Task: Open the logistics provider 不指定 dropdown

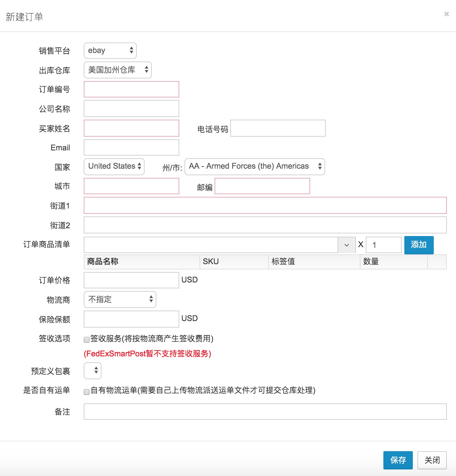Action: click(120, 299)
